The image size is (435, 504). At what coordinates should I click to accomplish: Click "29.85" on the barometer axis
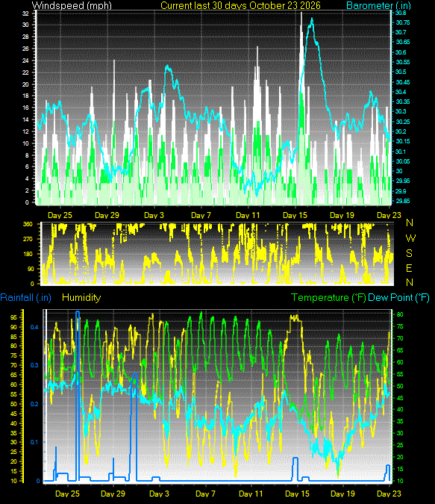pyautogui.click(x=403, y=201)
